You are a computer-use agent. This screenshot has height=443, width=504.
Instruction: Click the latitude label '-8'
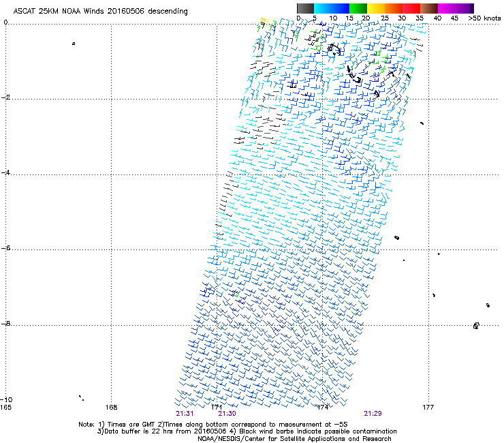pos(5,324)
